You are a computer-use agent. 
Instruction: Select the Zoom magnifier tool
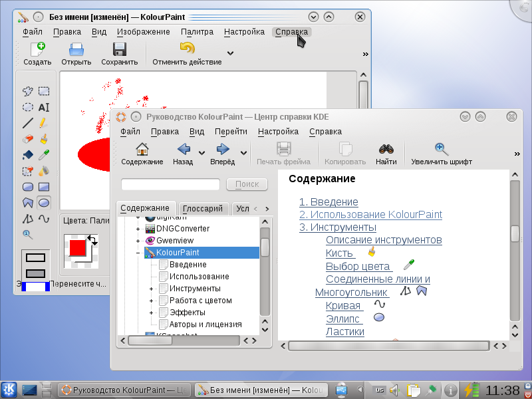tap(28, 235)
